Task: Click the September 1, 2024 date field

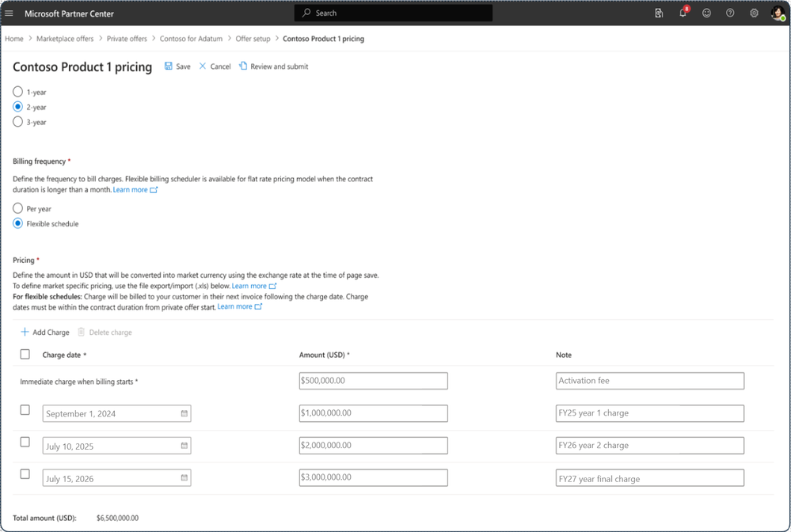Action: point(116,413)
